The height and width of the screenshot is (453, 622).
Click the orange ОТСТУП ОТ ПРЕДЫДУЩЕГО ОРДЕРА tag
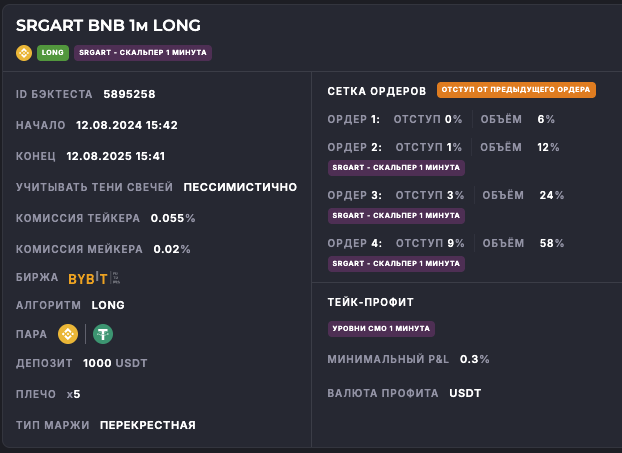click(x=516, y=90)
